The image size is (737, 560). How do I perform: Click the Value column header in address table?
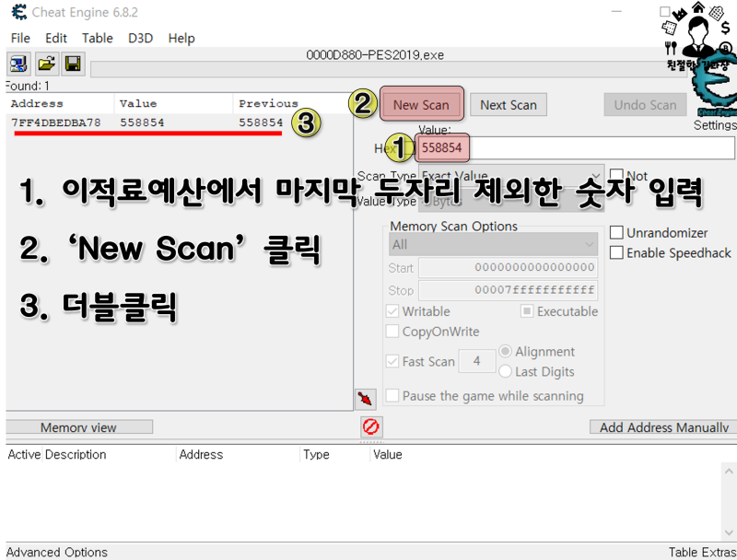click(x=388, y=454)
